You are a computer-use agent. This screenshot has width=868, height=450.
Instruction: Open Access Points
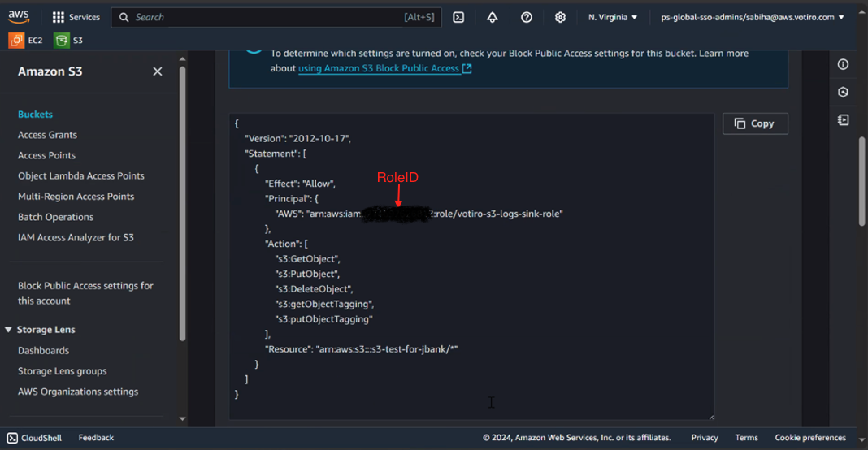(46, 155)
